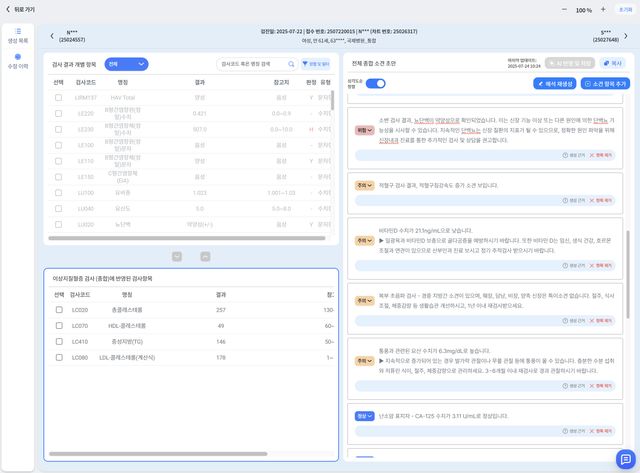Click the 복사 copy button
Viewport: 640px width, 473px height.
click(x=613, y=63)
